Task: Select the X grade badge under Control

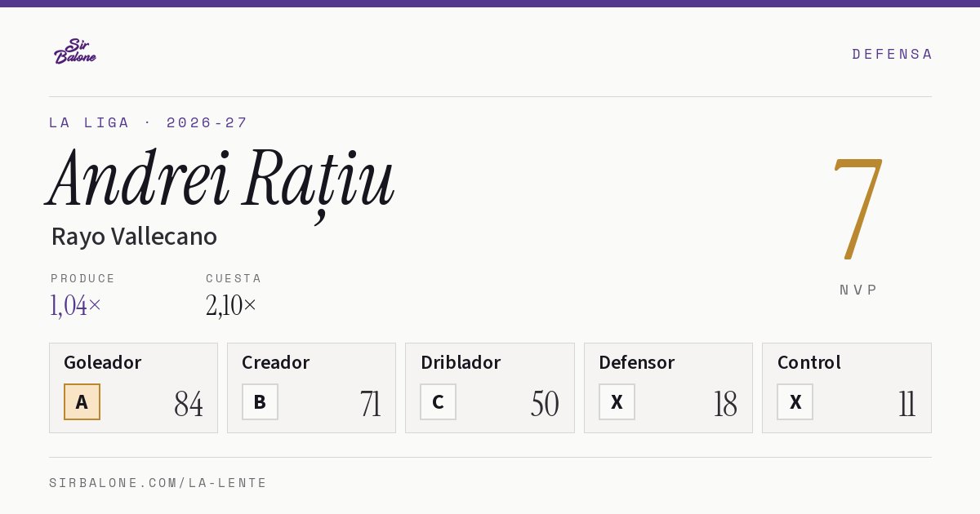Action: [795, 401]
